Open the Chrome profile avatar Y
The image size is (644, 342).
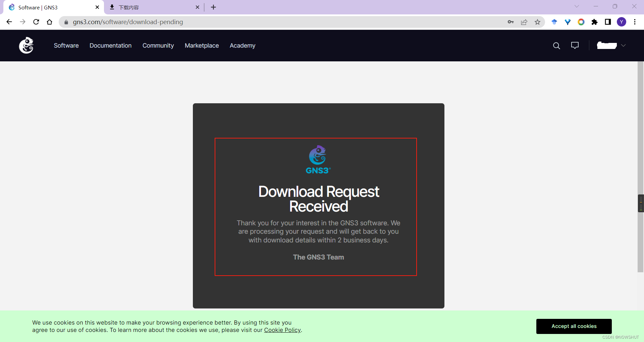[622, 22]
